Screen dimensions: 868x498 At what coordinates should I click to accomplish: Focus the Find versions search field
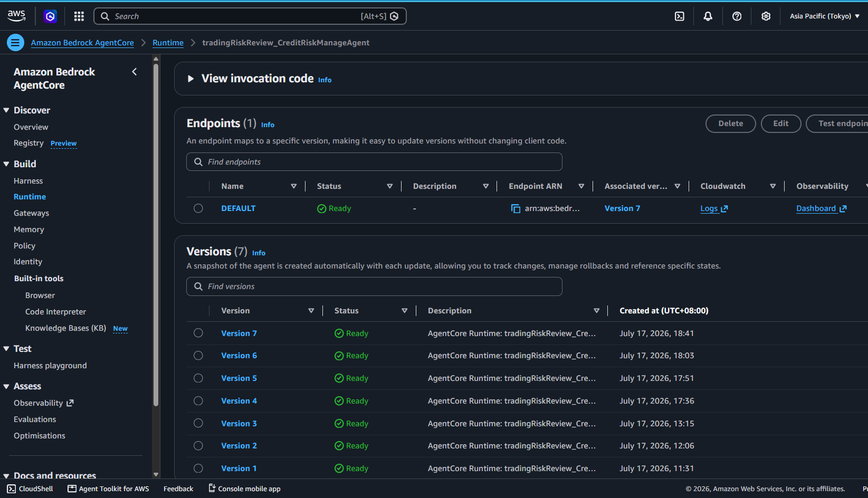tap(374, 286)
